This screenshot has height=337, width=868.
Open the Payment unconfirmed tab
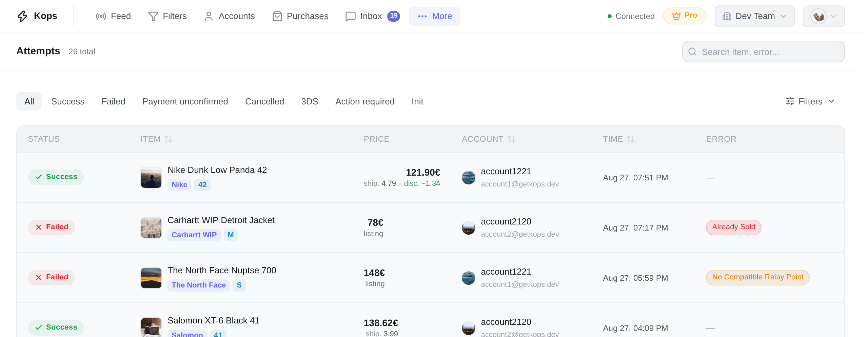tap(185, 101)
